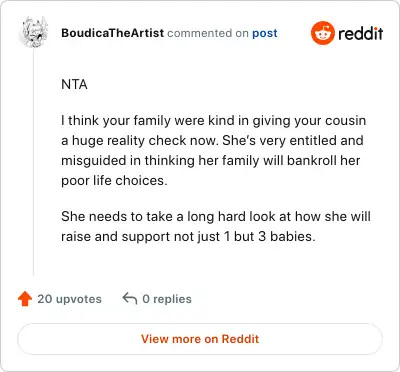The image size is (400, 372).
Task: Click the reddit wordmark text
Action: [361, 33]
